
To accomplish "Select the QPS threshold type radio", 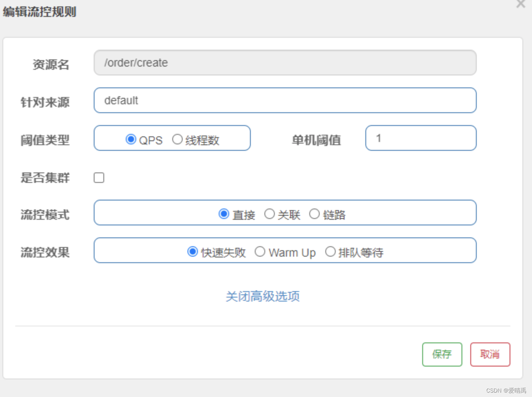I will click(131, 139).
